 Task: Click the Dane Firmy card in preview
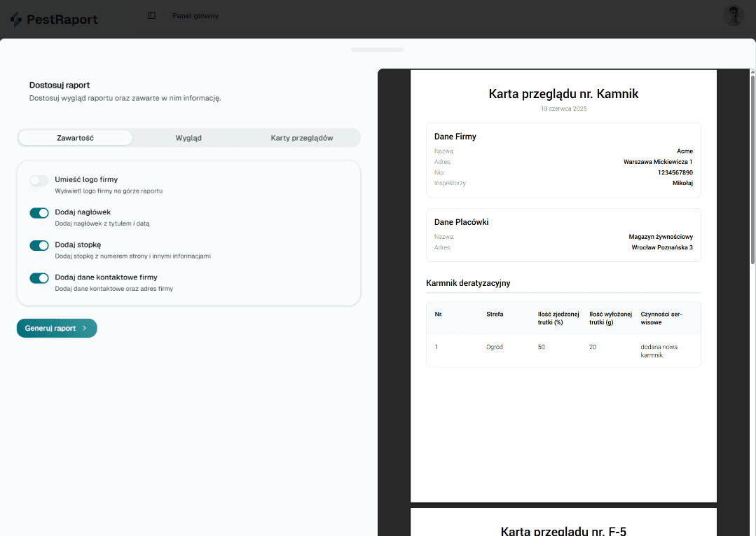tap(563, 160)
